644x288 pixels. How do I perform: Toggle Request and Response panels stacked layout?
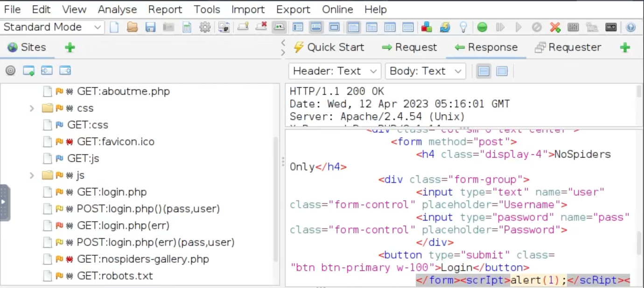(x=408, y=27)
